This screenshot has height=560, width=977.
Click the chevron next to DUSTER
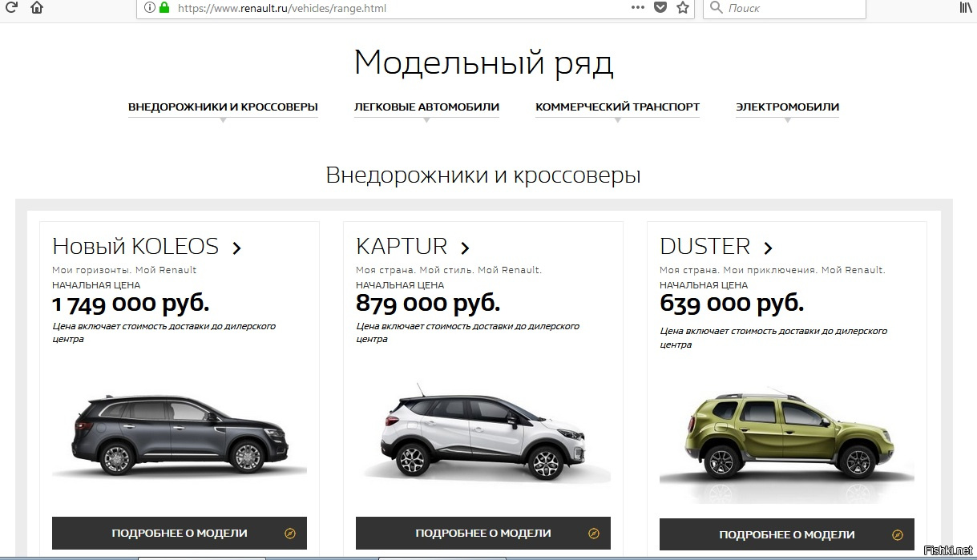(x=768, y=248)
